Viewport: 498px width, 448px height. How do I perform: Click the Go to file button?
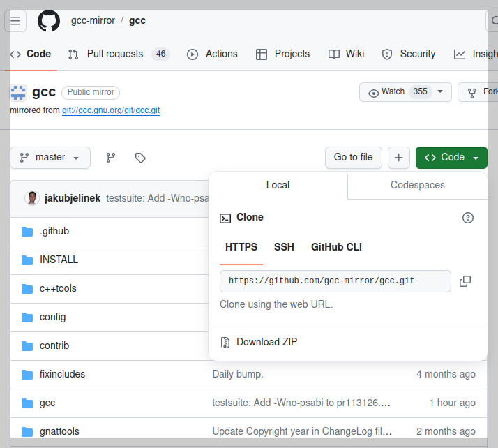click(353, 158)
